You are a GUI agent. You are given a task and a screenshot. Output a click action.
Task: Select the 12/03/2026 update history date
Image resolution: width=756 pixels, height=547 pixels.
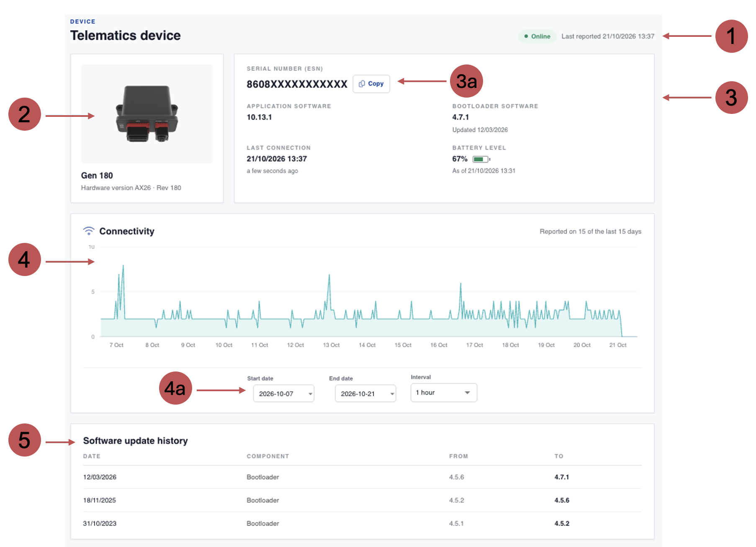coord(100,477)
